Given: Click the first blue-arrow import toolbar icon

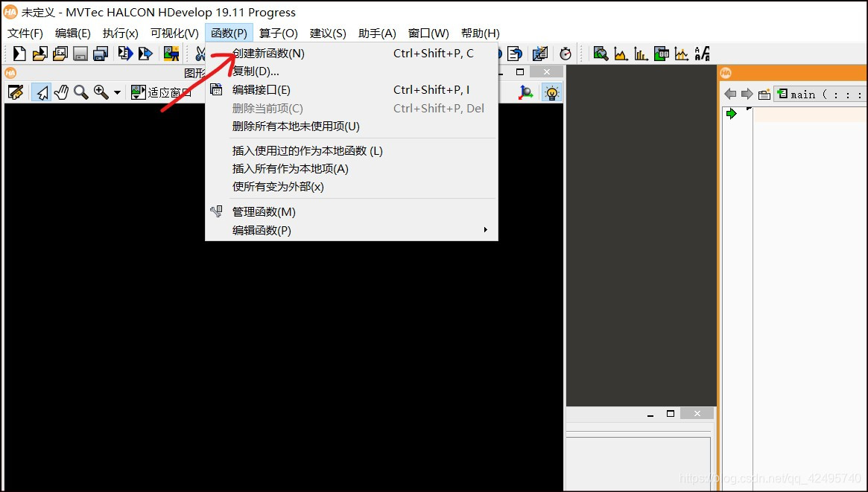Looking at the screenshot, I should coord(125,54).
